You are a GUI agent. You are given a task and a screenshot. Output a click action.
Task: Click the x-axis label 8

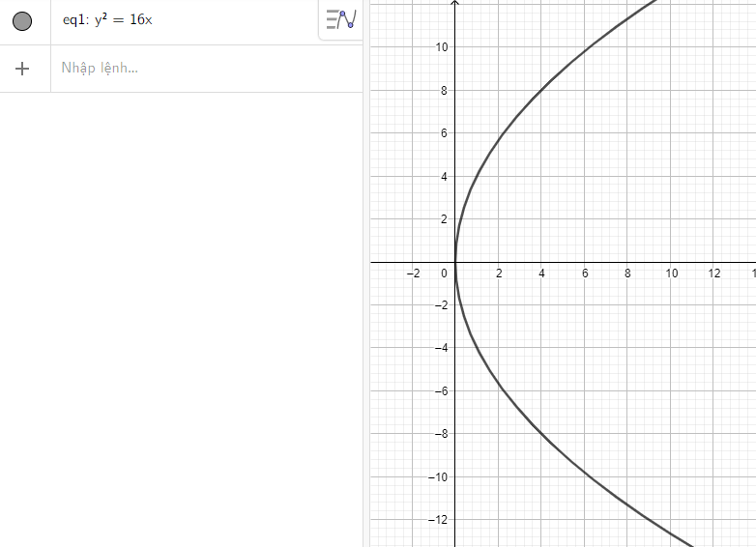pos(627,273)
